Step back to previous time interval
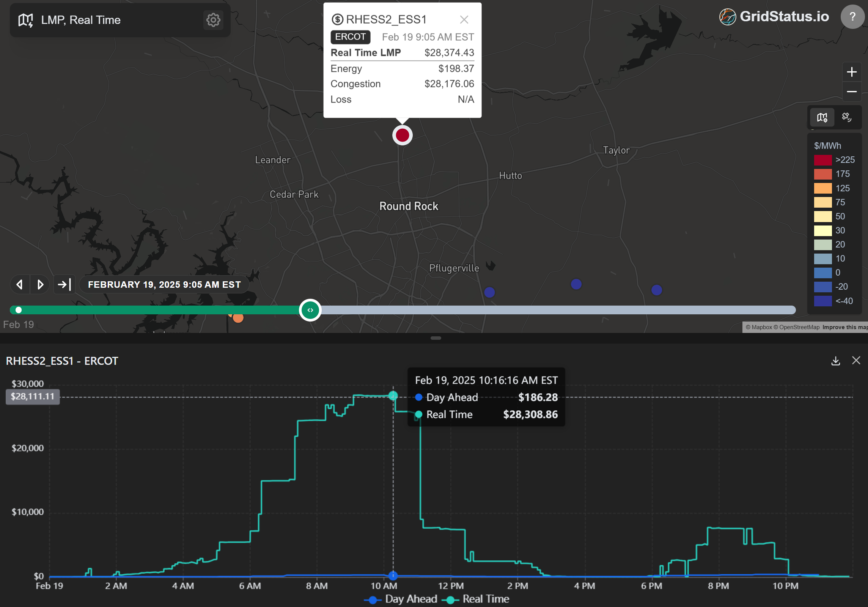 click(20, 284)
